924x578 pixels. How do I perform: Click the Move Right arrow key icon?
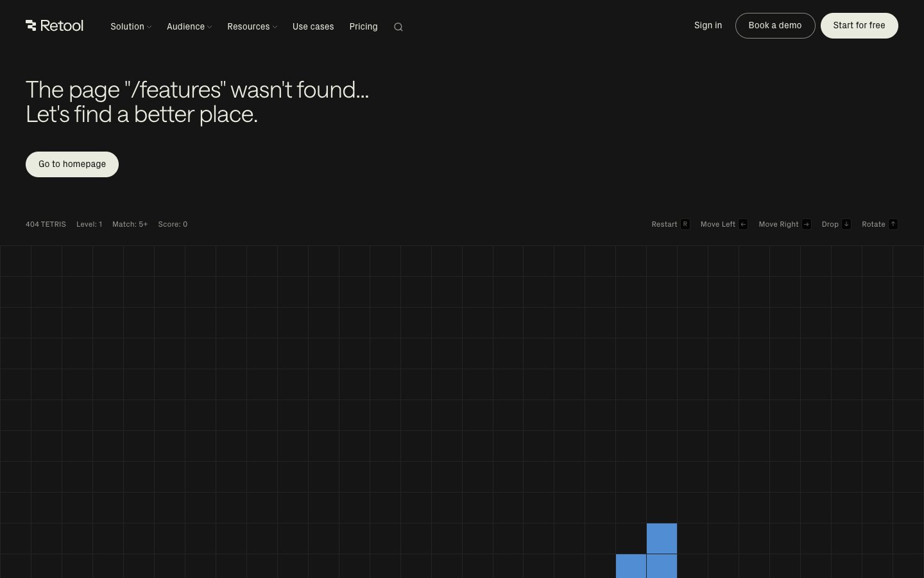[x=807, y=224]
